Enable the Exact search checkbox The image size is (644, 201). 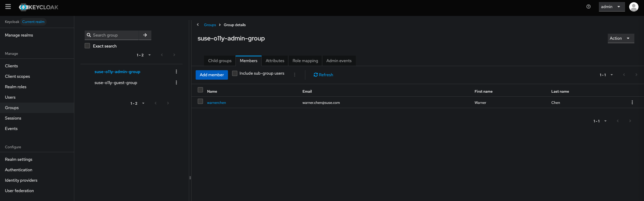click(87, 46)
